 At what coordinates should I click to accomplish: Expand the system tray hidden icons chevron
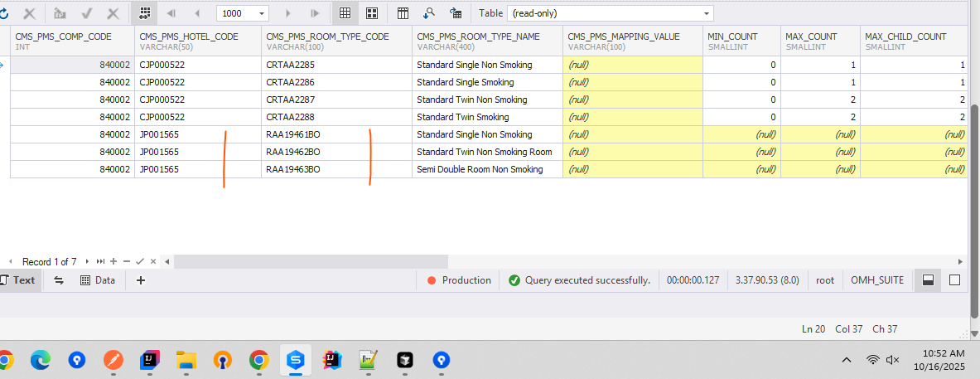coord(846,360)
